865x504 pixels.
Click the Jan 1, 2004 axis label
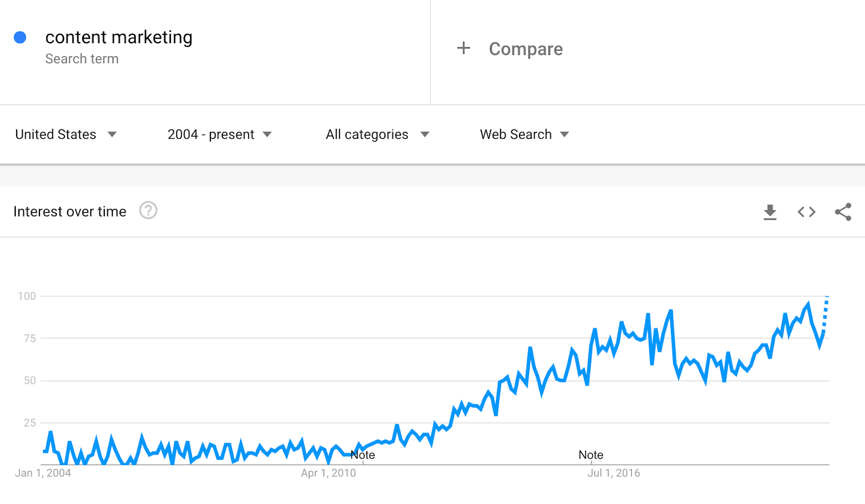point(43,473)
